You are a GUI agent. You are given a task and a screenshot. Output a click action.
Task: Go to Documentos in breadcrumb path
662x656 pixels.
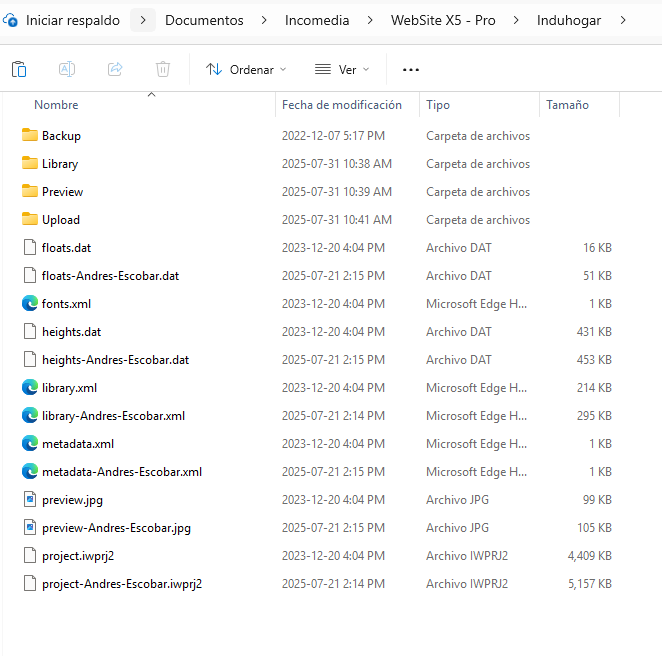click(x=204, y=20)
